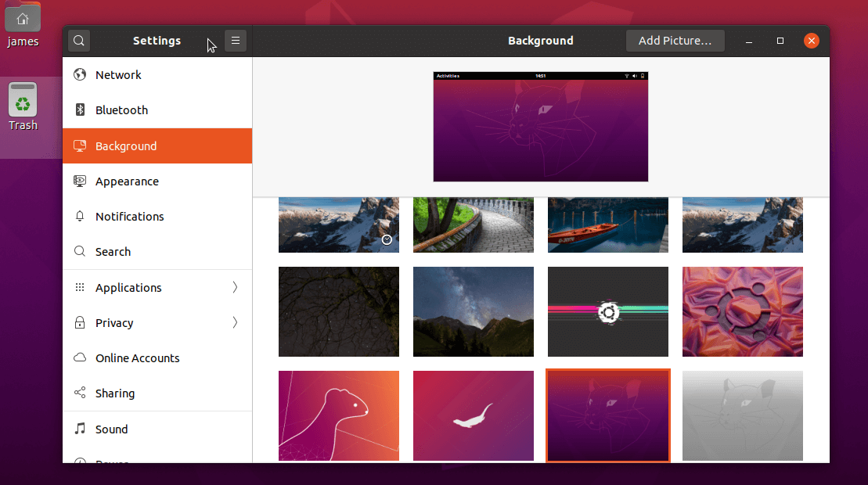This screenshot has height=485, width=868.
Task: Click the Network globe icon in sidebar
Action: [80, 74]
